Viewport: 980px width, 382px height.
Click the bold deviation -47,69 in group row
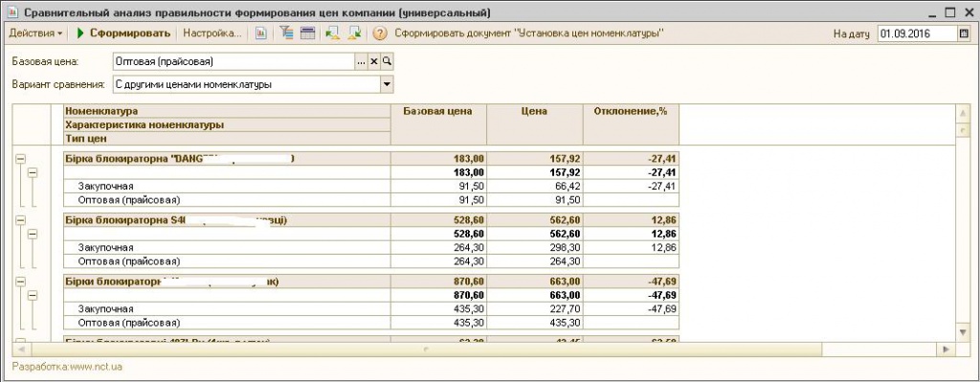coord(631,281)
